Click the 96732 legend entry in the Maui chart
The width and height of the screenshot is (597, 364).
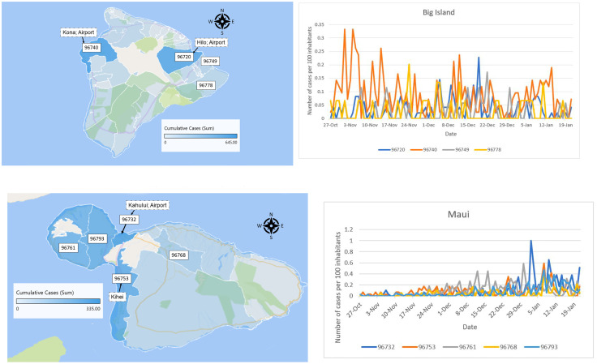(x=378, y=347)
